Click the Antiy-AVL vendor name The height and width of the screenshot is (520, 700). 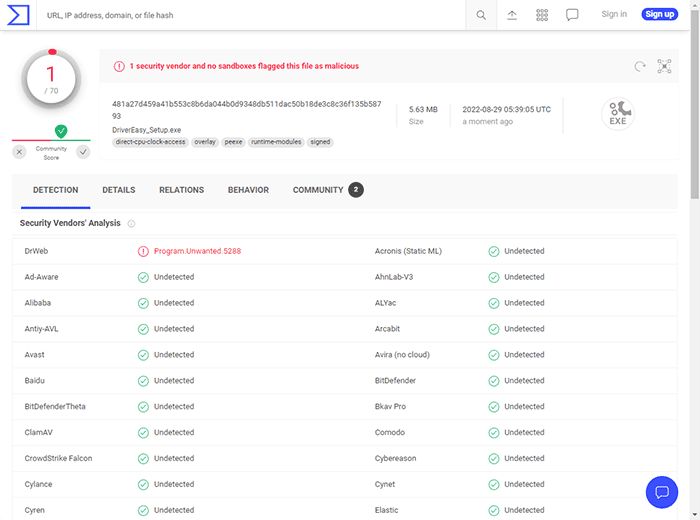click(x=42, y=329)
